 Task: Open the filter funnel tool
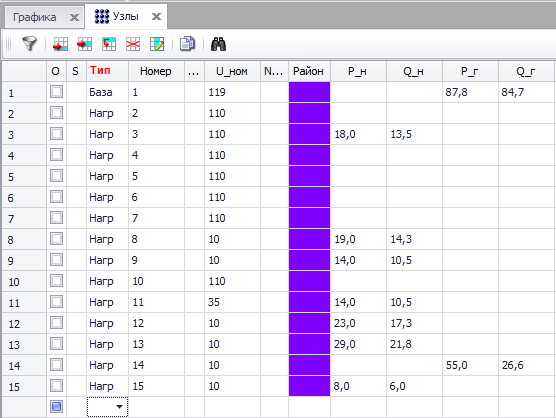pyautogui.click(x=29, y=44)
